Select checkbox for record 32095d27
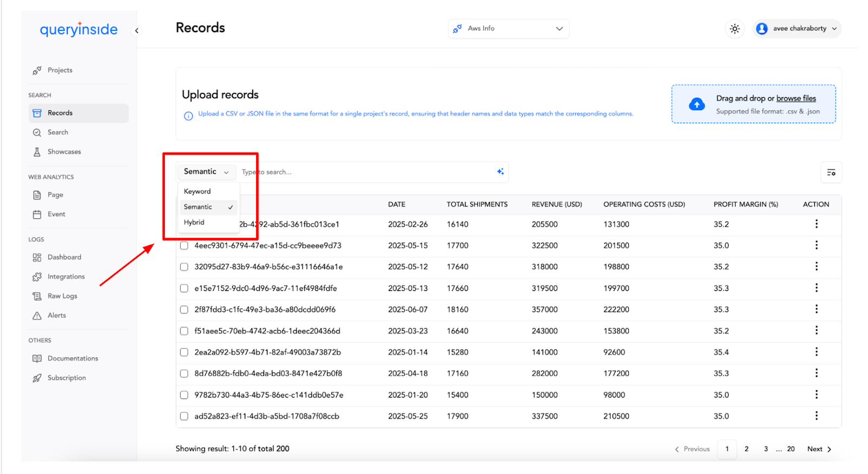The height and width of the screenshot is (474, 868). (184, 267)
